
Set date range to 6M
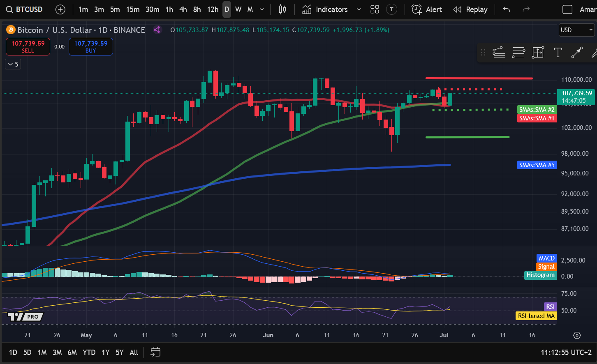72,352
